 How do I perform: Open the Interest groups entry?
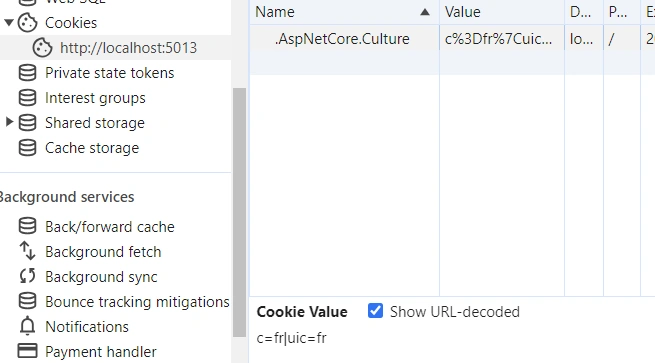[x=95, y=98]
